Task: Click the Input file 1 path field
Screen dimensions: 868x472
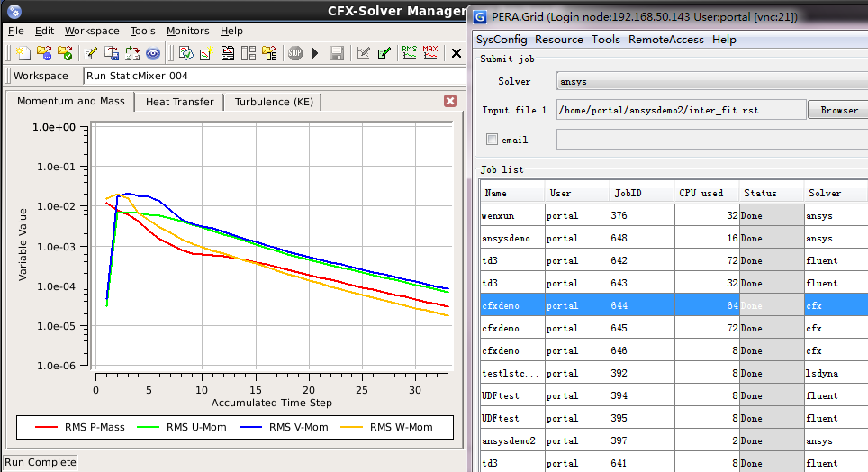Action: click(x=681, y=110)
